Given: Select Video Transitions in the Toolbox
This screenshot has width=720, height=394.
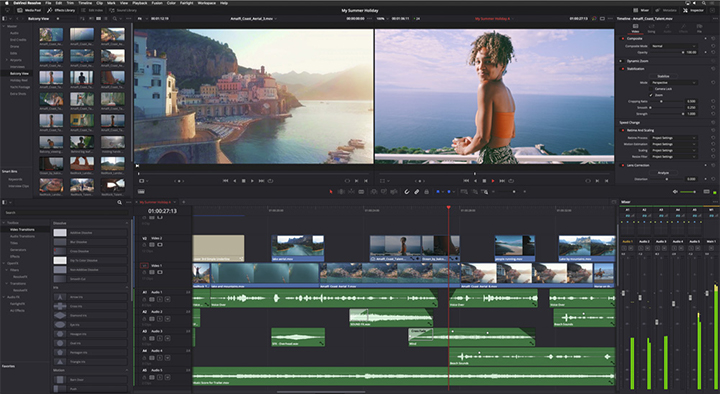Looking at the screenshot, I should [22, 229].
